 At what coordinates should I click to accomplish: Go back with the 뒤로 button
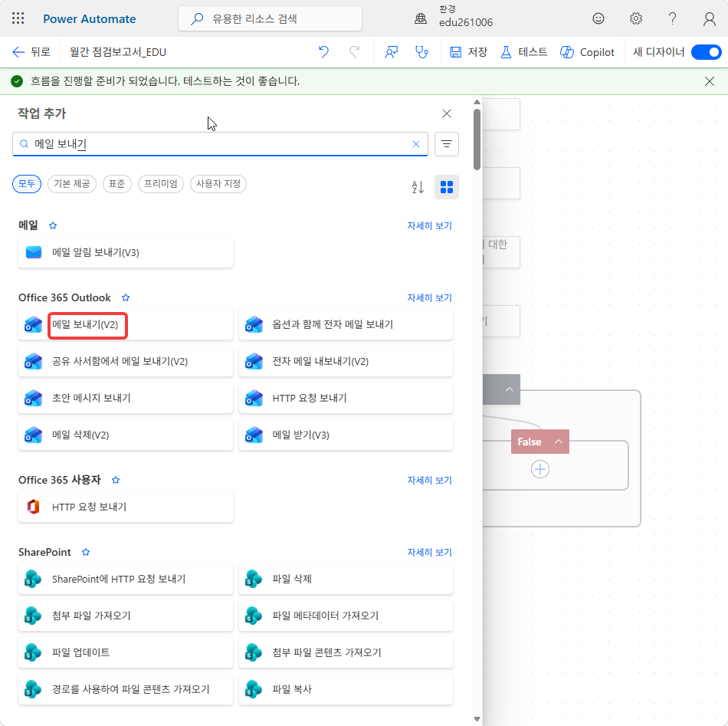coord(31,52)
